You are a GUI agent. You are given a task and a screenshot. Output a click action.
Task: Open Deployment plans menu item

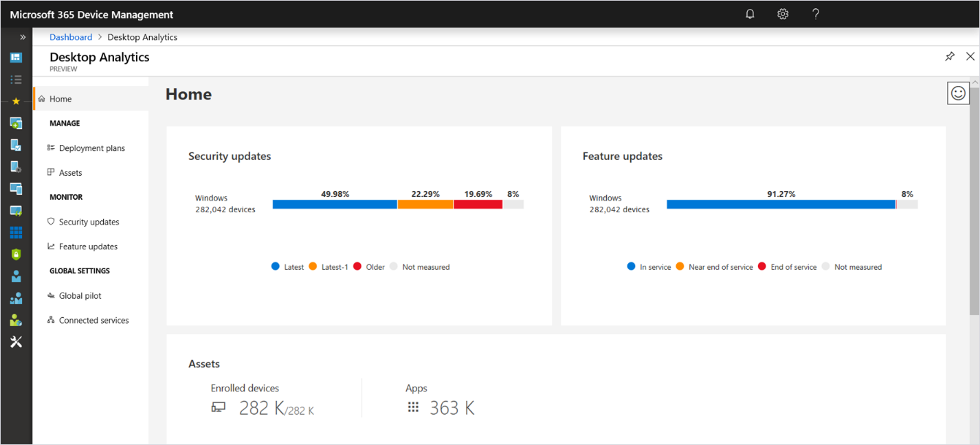coord(91,148)
